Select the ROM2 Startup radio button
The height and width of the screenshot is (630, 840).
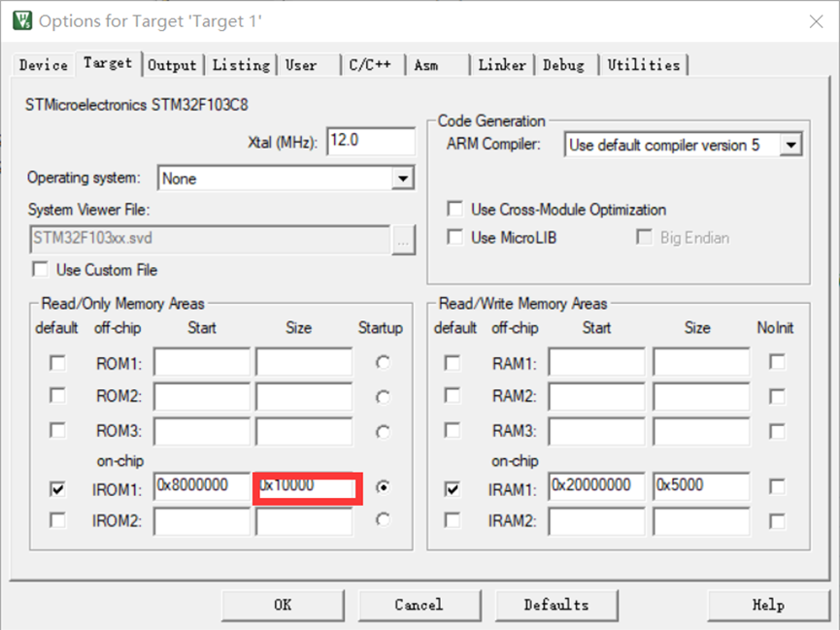(x=383, y=397)
